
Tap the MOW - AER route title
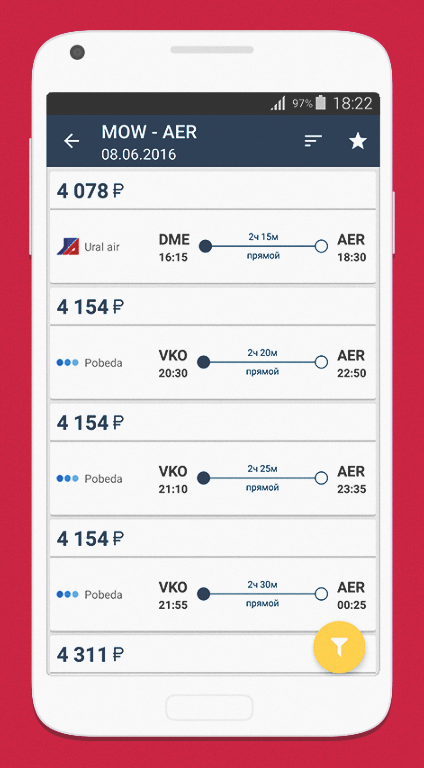pyautogui.click(x=149, y=132)
